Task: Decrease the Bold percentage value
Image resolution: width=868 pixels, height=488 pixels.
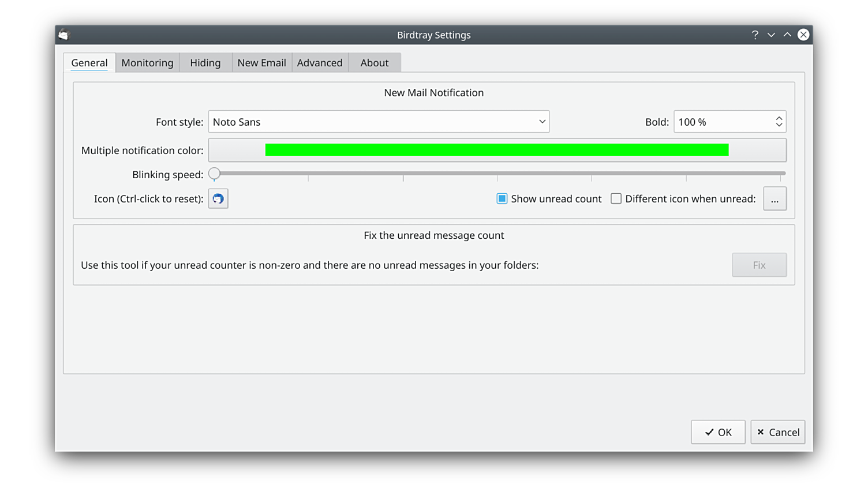Action: (779, 125)
